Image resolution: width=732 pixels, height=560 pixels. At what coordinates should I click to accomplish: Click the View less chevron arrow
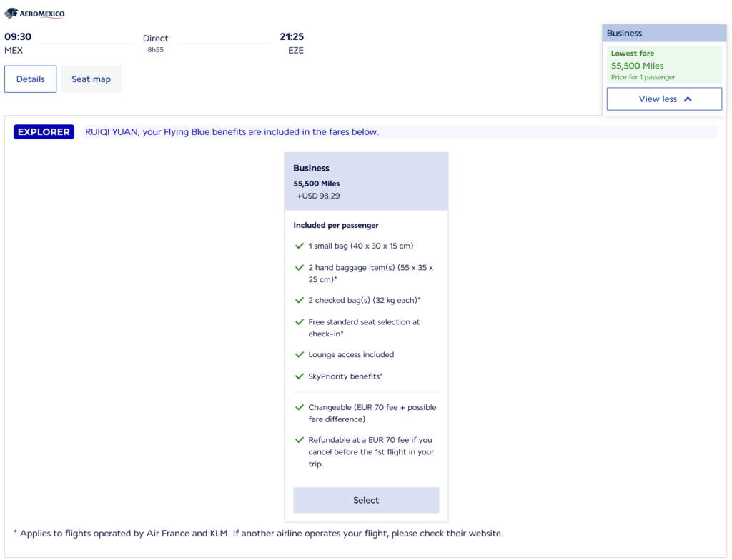688,99
